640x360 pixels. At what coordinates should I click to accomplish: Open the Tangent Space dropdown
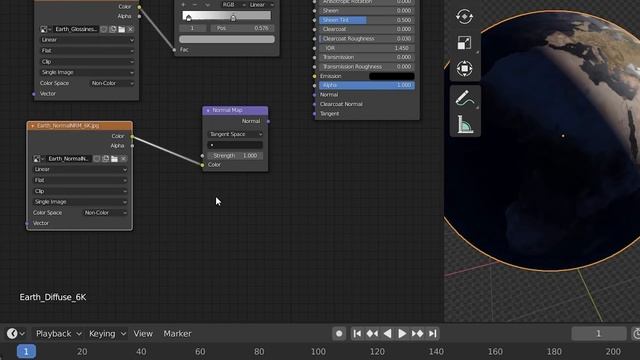point(235,134)
